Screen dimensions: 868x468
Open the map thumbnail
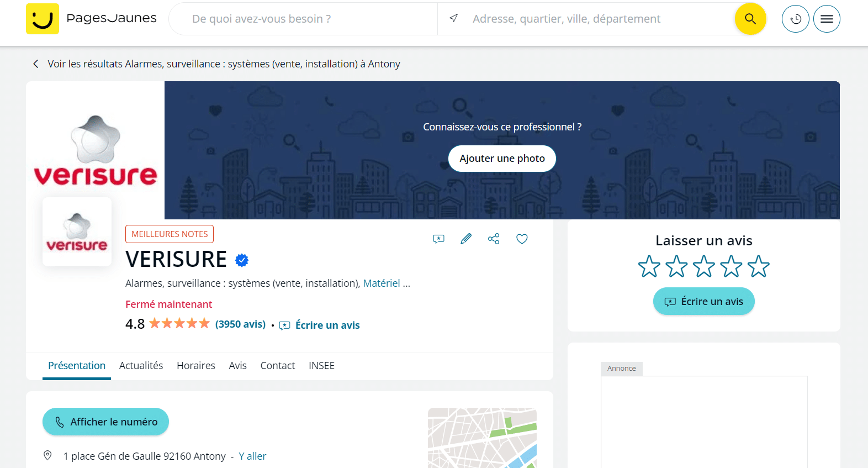[482, 438]
